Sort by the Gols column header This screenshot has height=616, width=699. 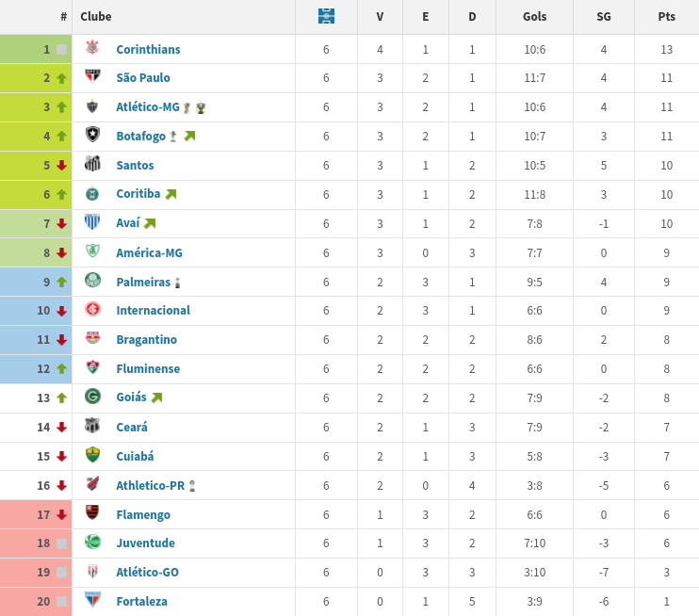534,17
